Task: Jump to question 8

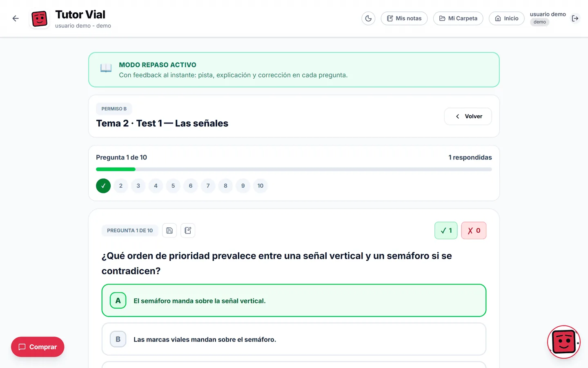Action: pyautogui.click(x=225, y=186)
